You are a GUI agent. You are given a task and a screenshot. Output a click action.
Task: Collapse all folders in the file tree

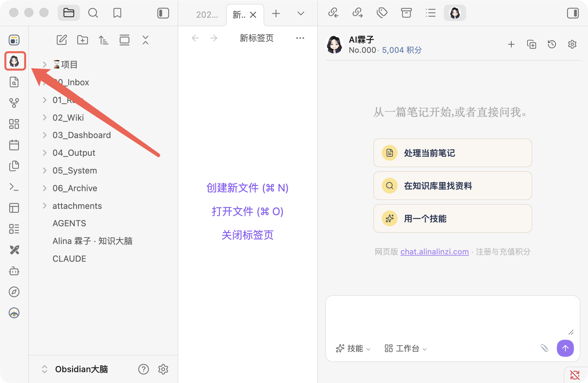[146, 40]
